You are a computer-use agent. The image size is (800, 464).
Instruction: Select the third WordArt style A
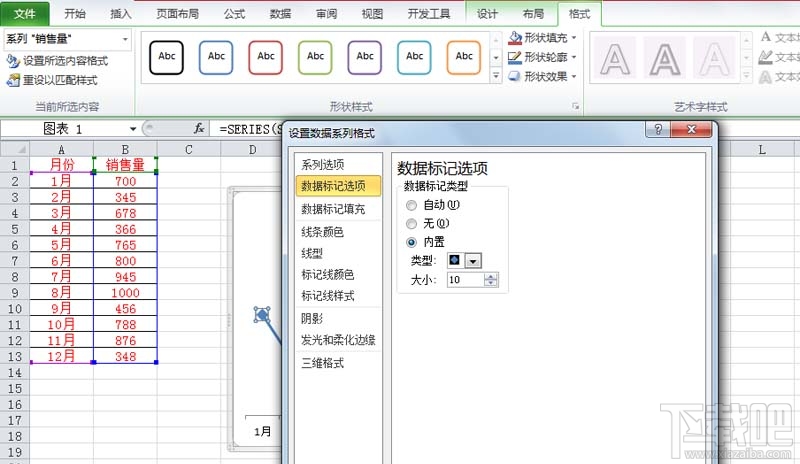coord(714,58)
